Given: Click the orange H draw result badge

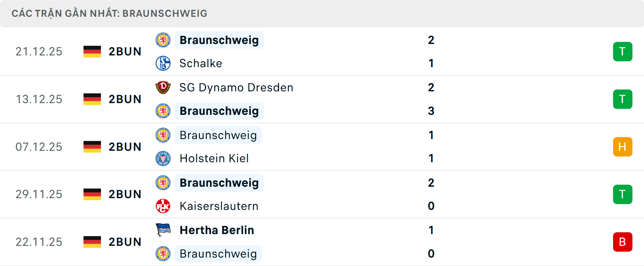Looking at the screenshot, I should coord(623,147).
